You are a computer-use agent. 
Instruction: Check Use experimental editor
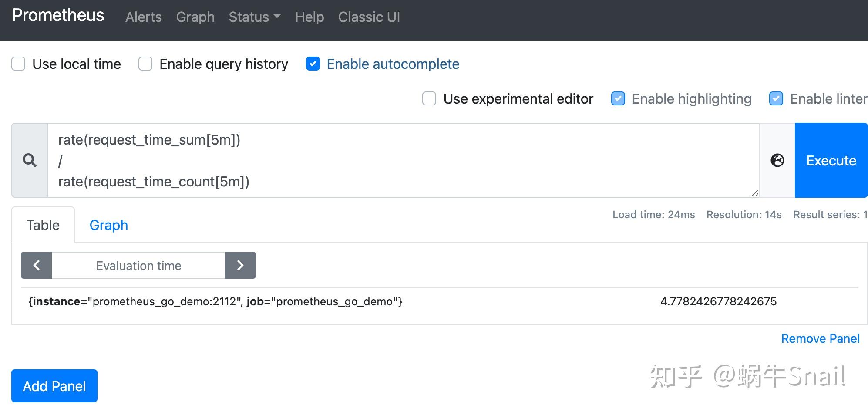click(x=429, y=99)
